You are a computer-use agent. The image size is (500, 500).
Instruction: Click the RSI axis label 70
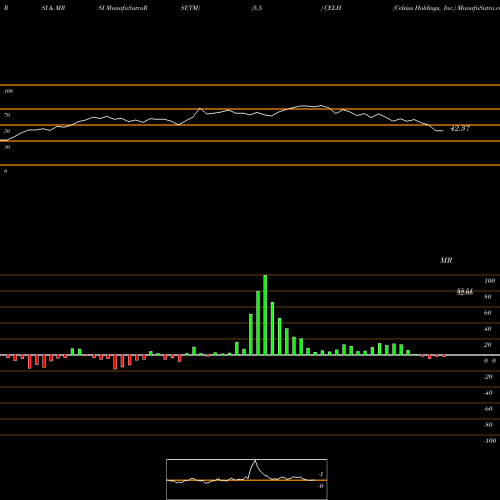(7, 115)
